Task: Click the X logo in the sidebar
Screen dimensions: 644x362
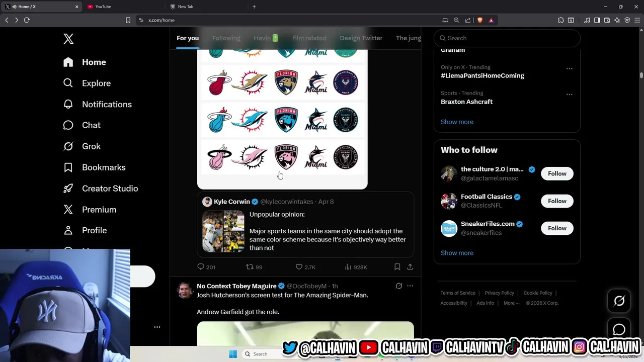Action: (68, 39)
